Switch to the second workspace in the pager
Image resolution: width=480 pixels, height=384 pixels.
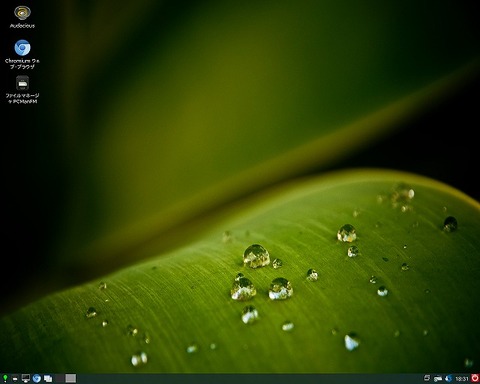point(71,378)
